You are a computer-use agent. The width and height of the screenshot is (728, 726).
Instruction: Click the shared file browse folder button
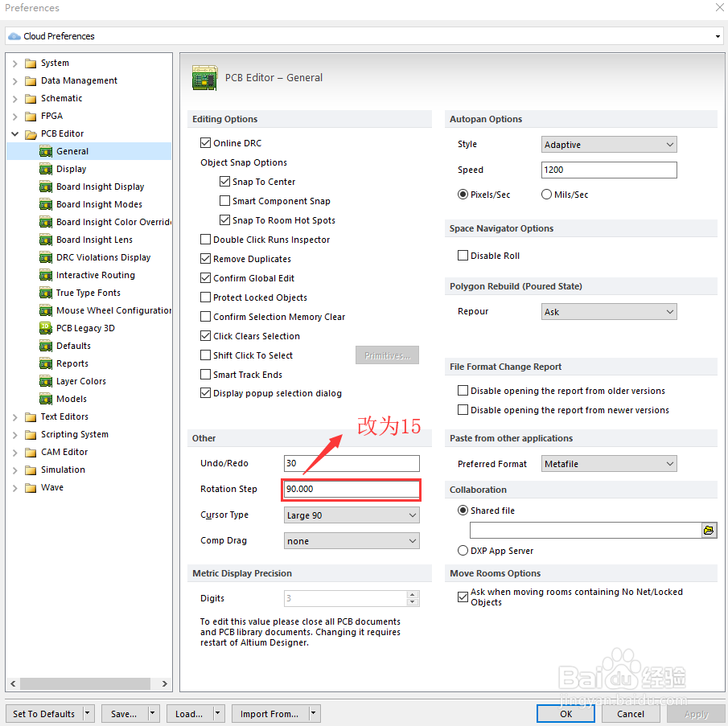pyautogui.click(x=709, y=531)
